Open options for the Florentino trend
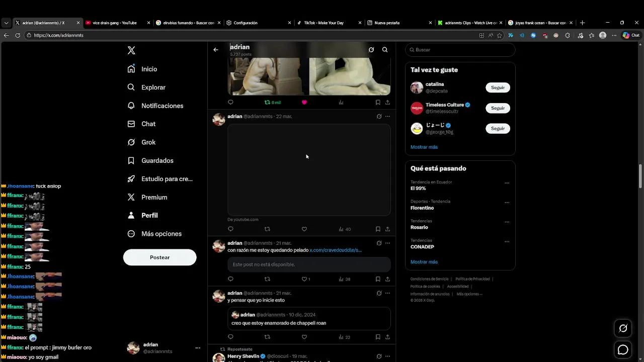Viewport: 644px width, 362px height. pyautogui.click(x=507, y=203)
